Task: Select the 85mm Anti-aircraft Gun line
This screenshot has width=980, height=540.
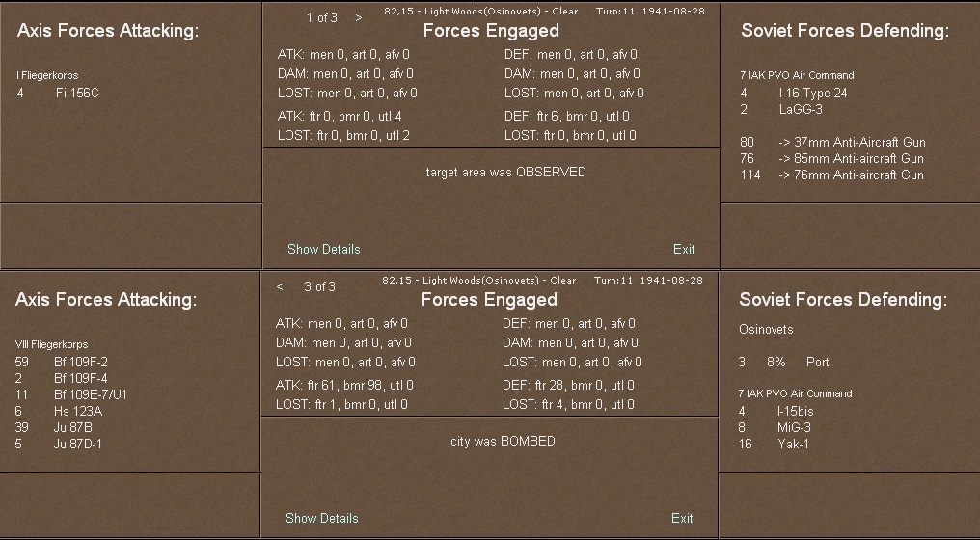Action: pyautogui.click(x=851, y=158)
